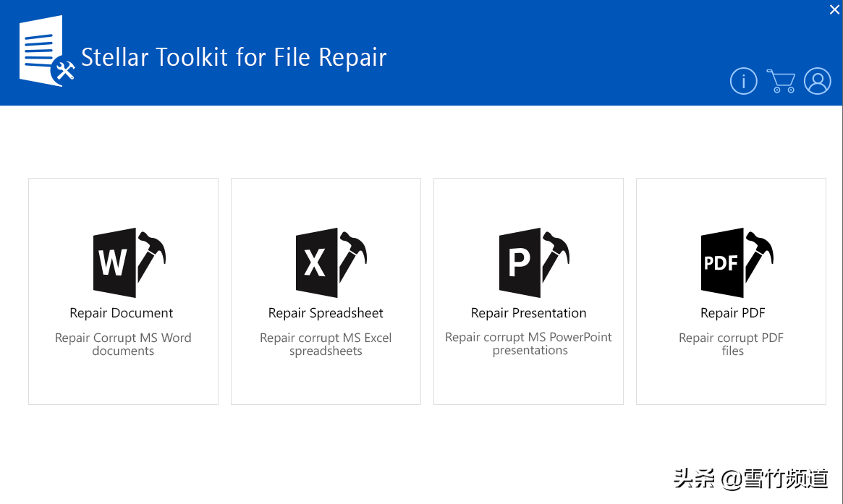Click the shopping cart buy icon
The image size is (843, 504).
781,81
